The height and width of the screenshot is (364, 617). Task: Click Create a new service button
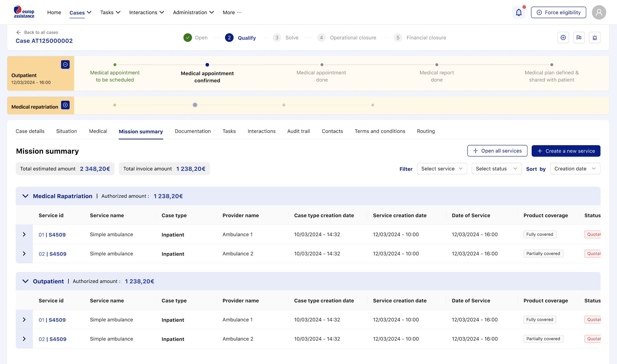(566, 151)
